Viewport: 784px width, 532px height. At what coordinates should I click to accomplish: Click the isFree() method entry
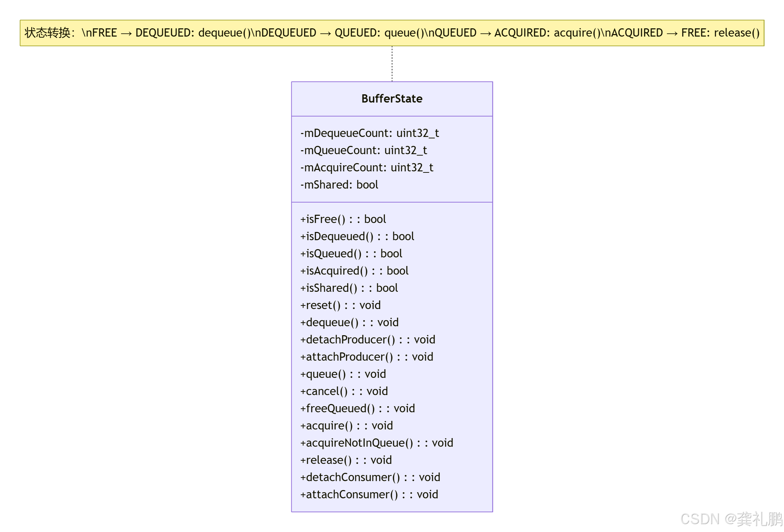343,219
